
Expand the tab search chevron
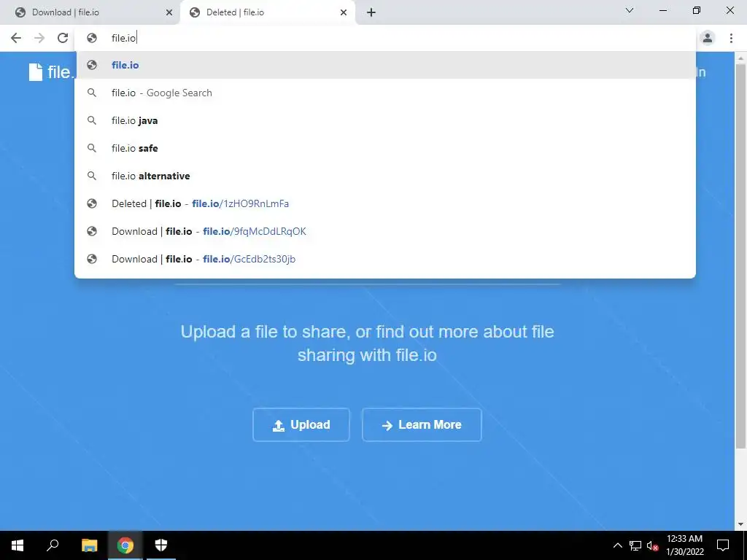(630, 10)
